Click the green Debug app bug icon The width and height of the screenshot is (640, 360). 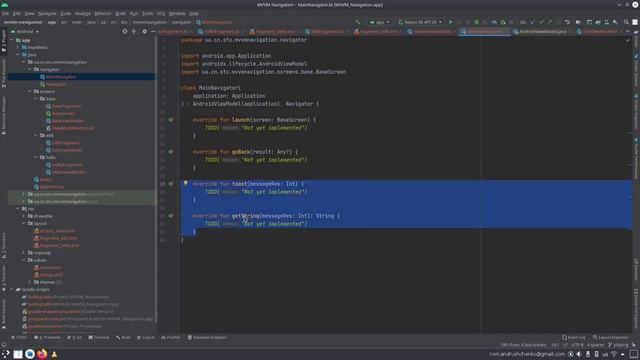[476, 22]
